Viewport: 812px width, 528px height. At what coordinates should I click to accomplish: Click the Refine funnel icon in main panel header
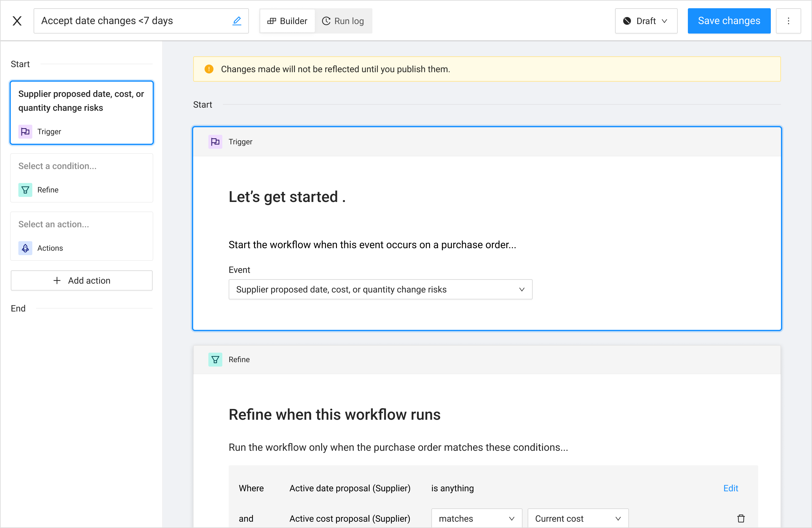[215, 360]
